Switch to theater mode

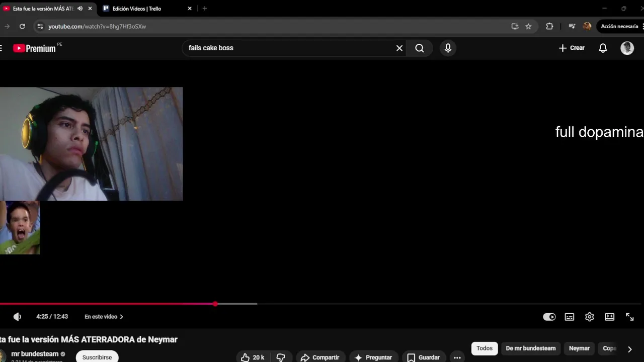pyautogui.click(x=610, y=317)
